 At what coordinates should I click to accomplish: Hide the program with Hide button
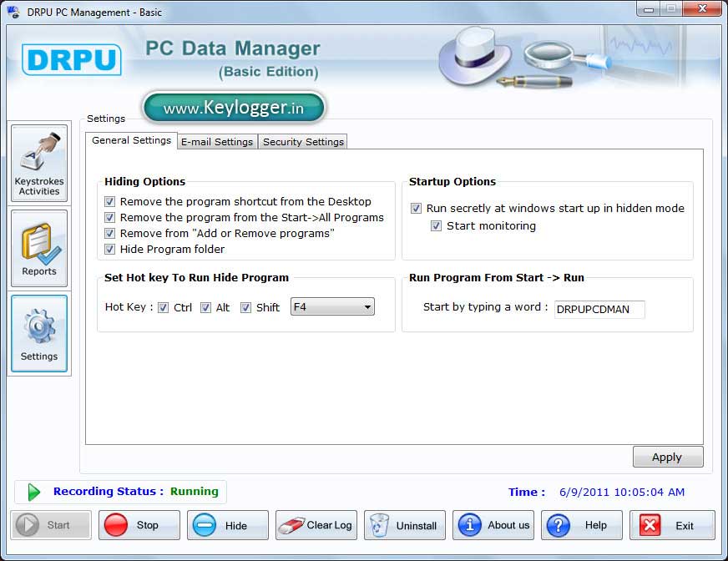pyautogui.click(x=228, y=525)
